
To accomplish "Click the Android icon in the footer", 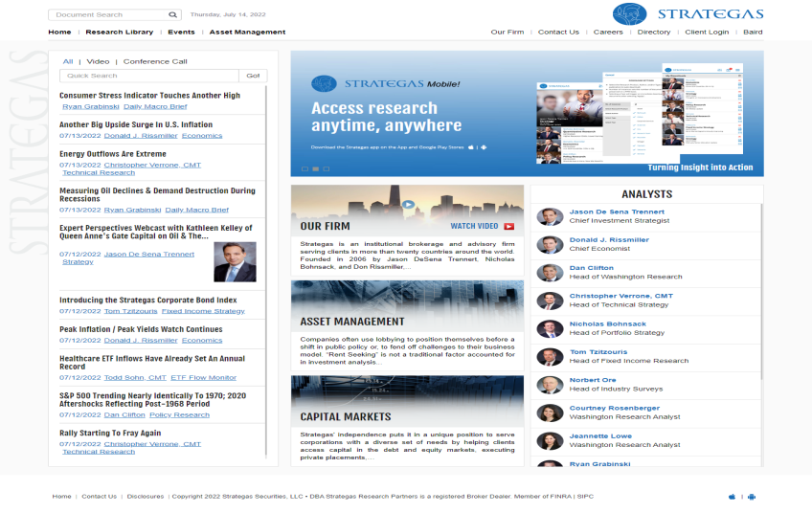I will [x=752, y=497].
